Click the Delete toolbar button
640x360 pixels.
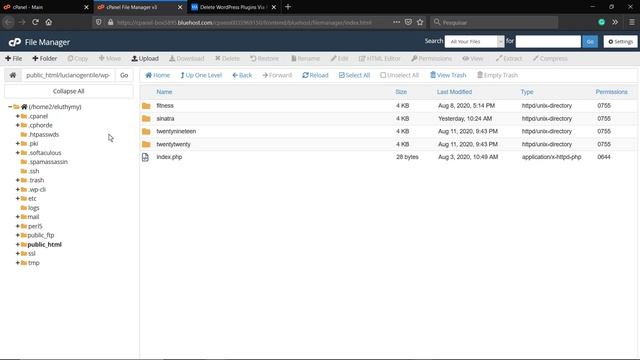tap(227, 58)
